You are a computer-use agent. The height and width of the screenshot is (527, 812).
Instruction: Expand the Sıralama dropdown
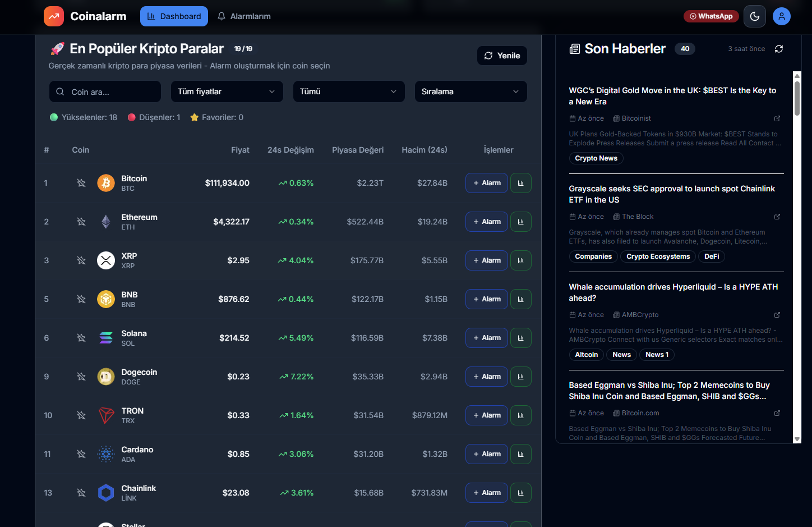click(x=470, y=91)
